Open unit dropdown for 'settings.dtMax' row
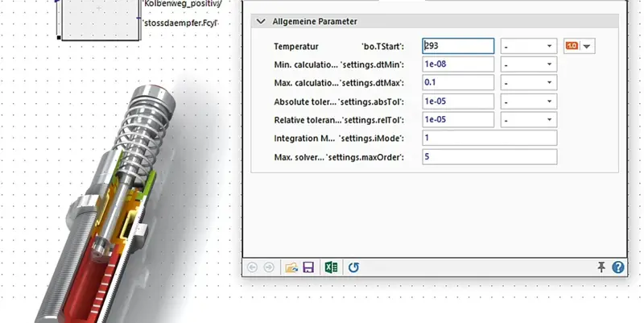Screen dimensions: 644x323 [529, 83]
